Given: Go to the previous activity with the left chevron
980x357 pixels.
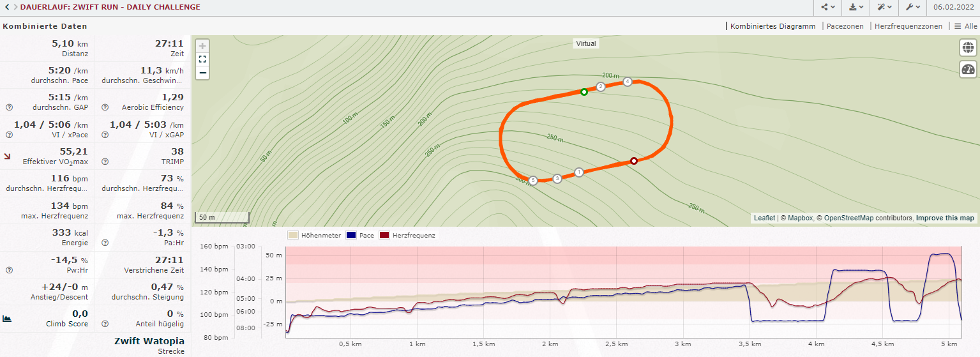Looking at the screenshot, I should (x=6, y=8).
